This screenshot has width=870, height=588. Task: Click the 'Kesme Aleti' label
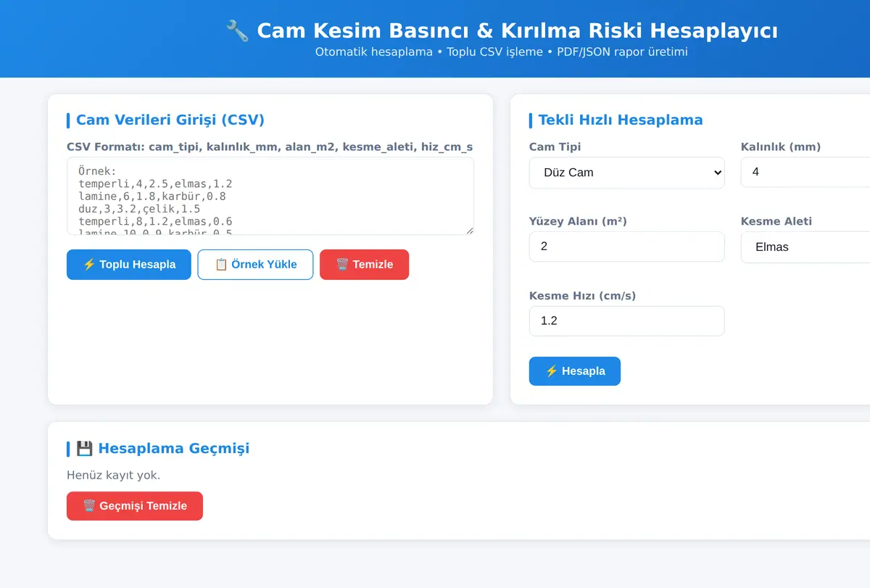point(776,221)
